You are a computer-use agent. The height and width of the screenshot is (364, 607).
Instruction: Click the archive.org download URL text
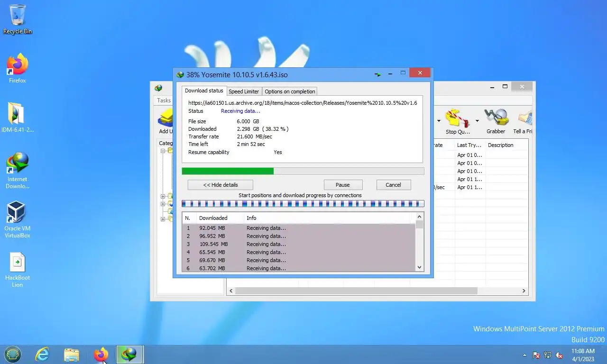[303, 103]
